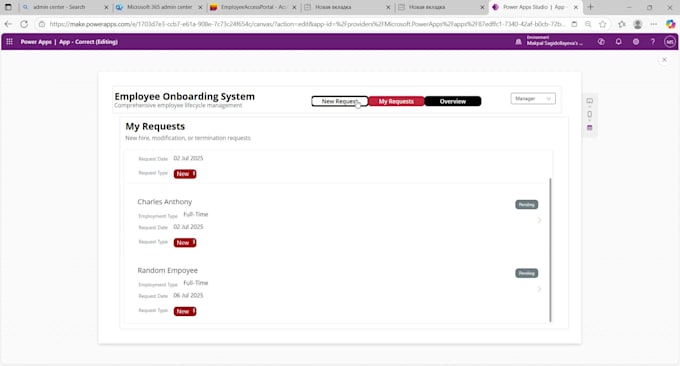Open Copilot icon in Power Apps header
This screenshot has width=680, height=366.
click(601, 42)
